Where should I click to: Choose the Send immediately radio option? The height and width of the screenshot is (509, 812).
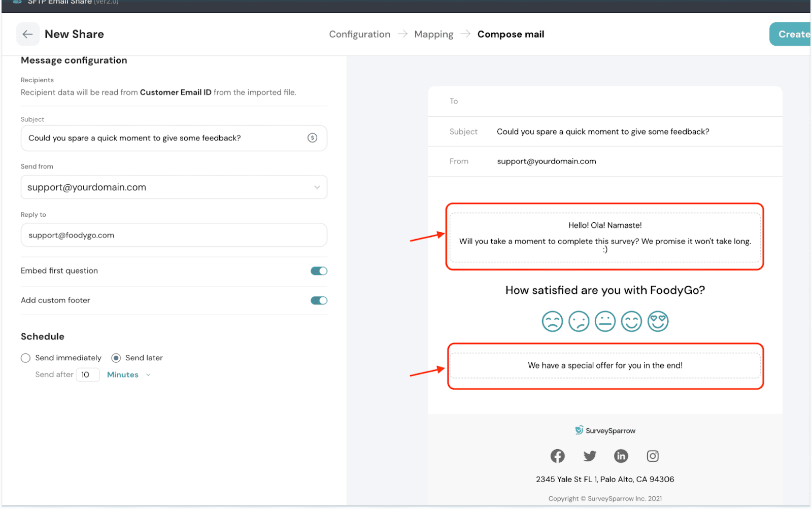pyautogui.click(x=26, y=358)
